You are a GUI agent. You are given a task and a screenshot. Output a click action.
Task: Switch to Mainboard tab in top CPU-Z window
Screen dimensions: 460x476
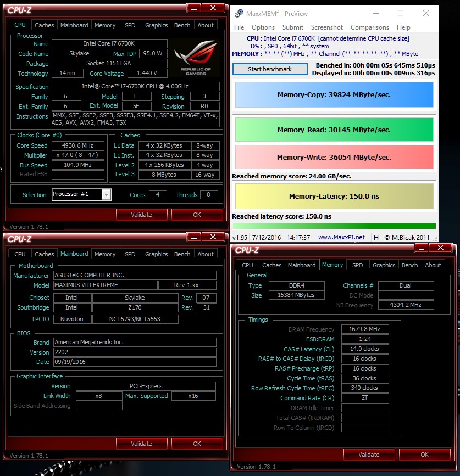coord(74,25)
